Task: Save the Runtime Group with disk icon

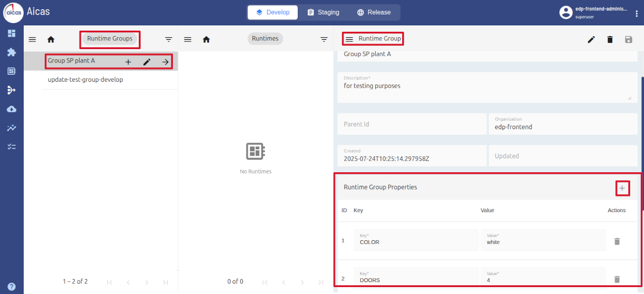Action: point(628,39)
